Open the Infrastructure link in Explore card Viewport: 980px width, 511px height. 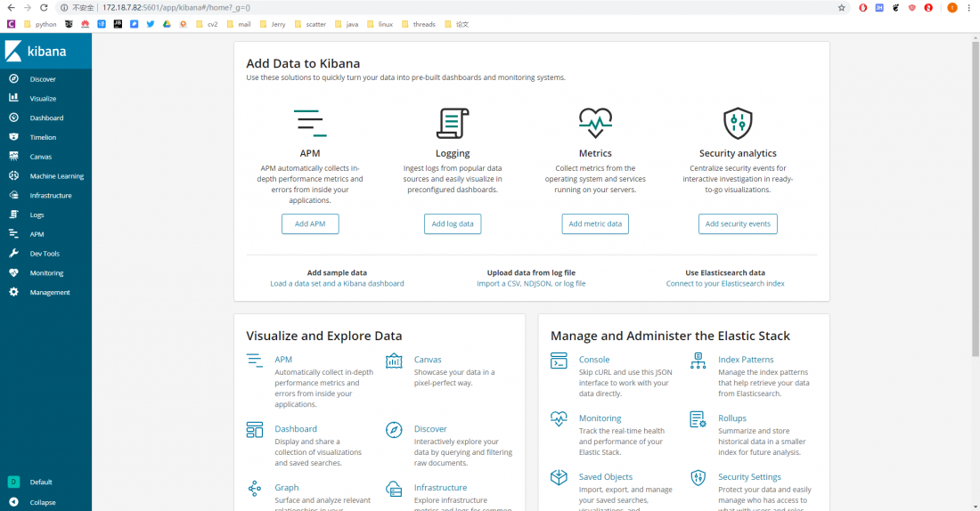[x=440, y=488]
